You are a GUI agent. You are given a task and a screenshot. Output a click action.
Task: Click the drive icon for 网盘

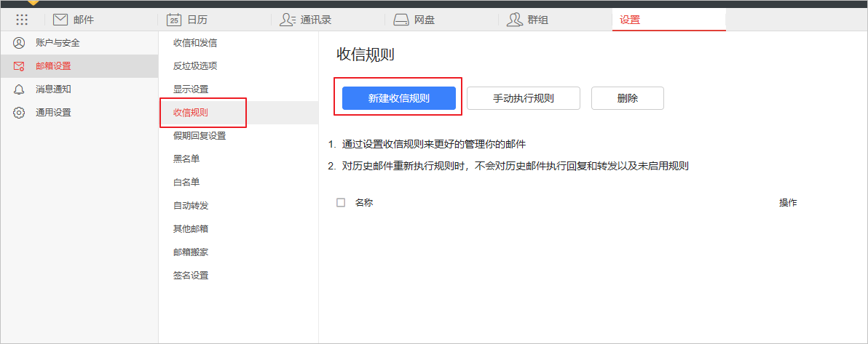[x=401, y=20]
